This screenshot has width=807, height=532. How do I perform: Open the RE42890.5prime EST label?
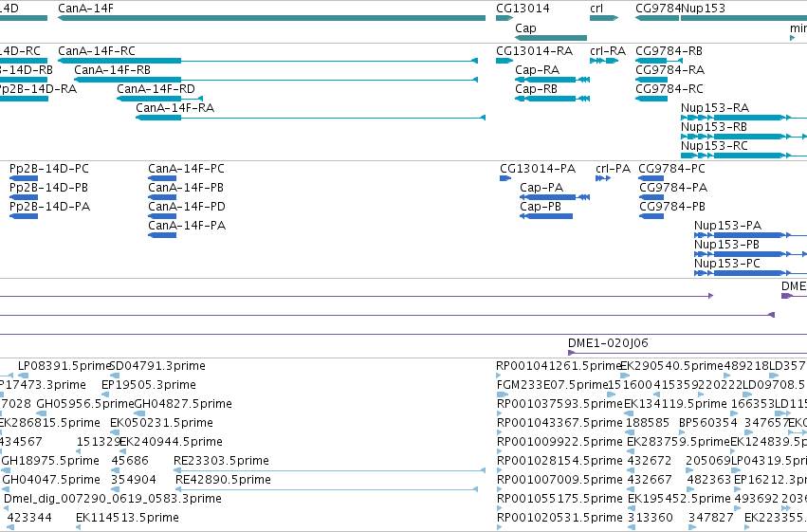pyautogui.click(x=224, y=480)
